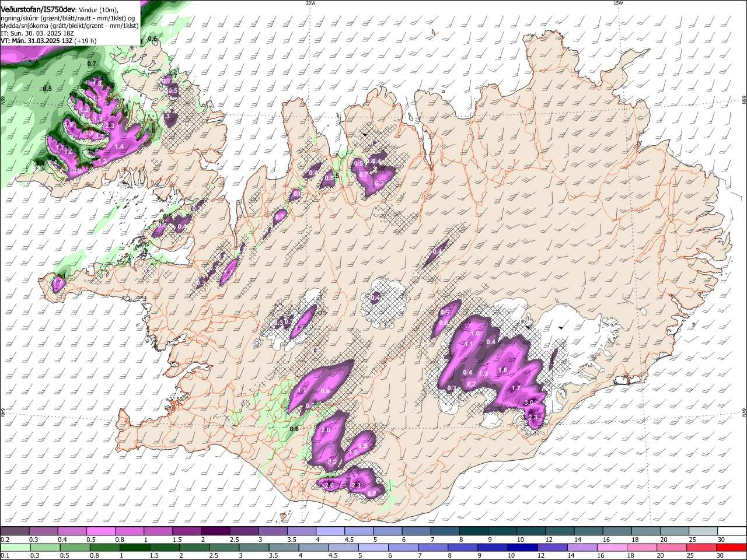The width and height of the screenshot is (747, 560).
Task: Click the bright red 30 swatch in the rain legend
Action: (732, 548)
